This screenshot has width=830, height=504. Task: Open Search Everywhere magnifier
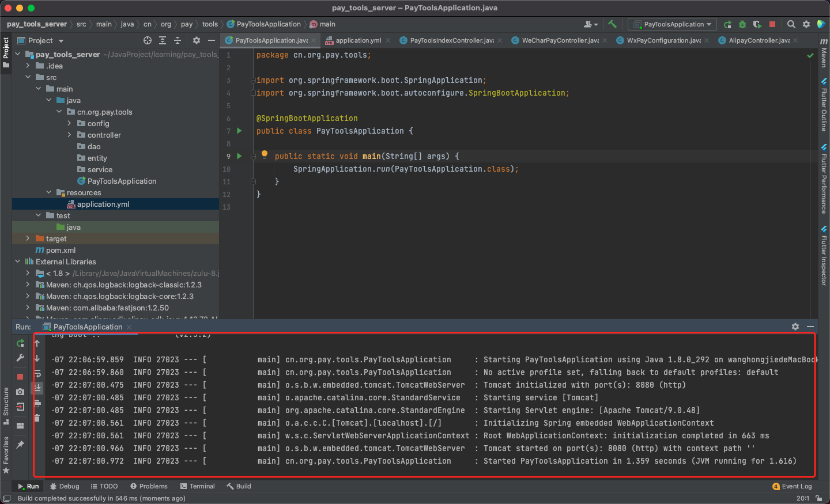pos(791,24)
